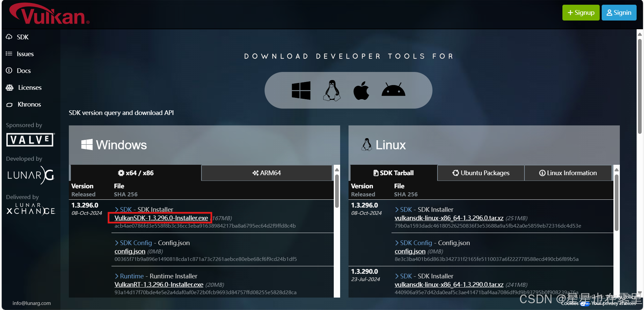Open the Linux Information tab
The width and height of the screenshot is (644, 310).
(568, 173)
